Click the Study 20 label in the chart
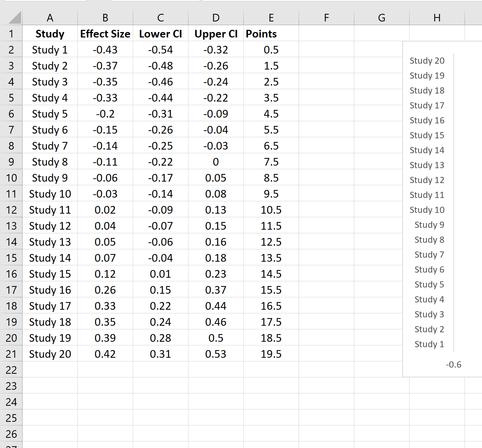Viewport: 482px width, 448px height. [427, 60]
